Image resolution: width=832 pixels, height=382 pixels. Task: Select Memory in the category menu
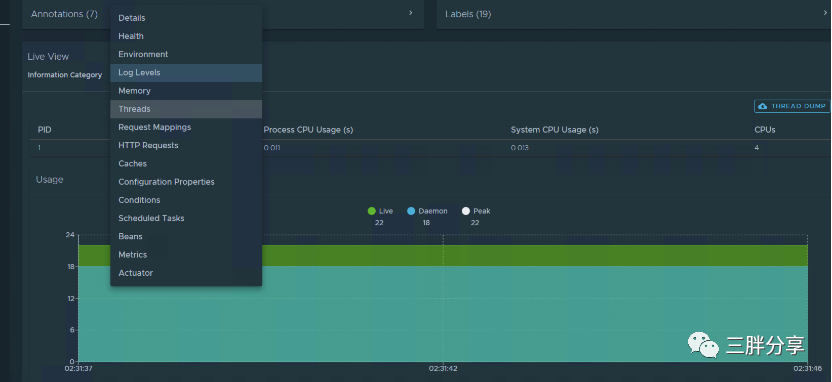186,91
